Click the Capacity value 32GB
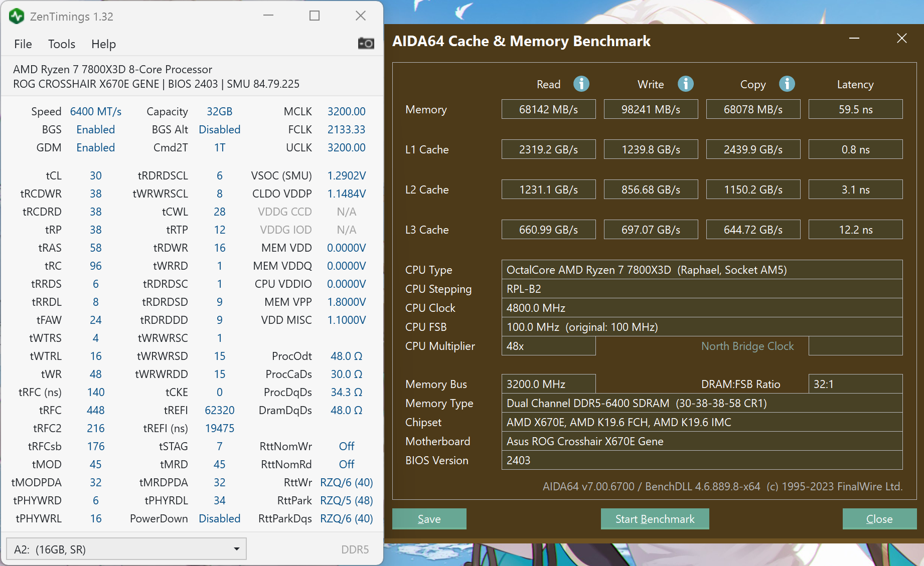924x566 pixels. (220, 111)
